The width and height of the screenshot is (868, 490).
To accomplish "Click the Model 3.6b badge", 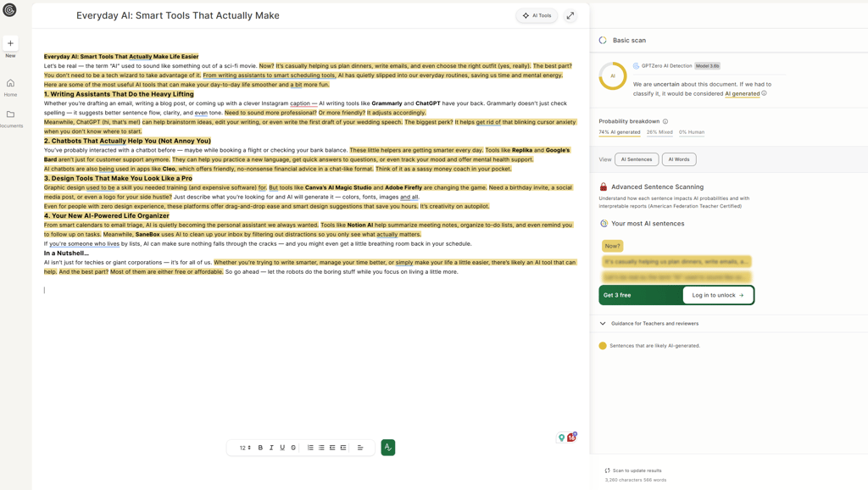I will coord(708,66).
